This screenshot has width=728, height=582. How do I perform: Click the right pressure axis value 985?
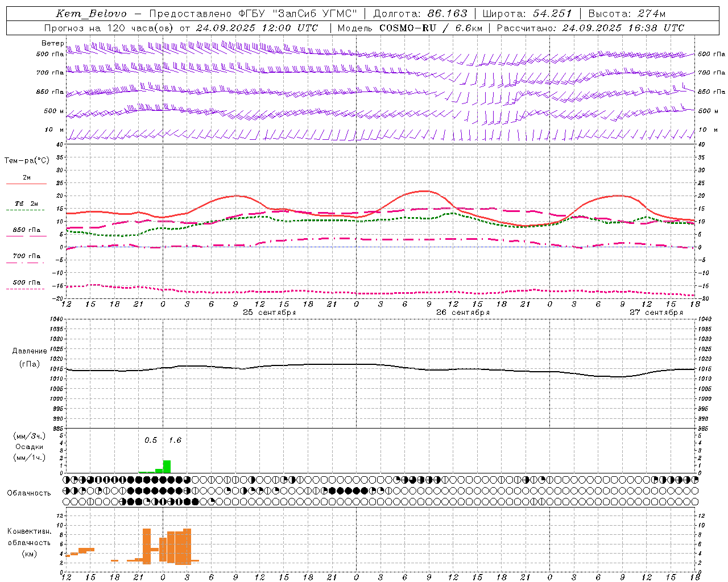point(704,429)
